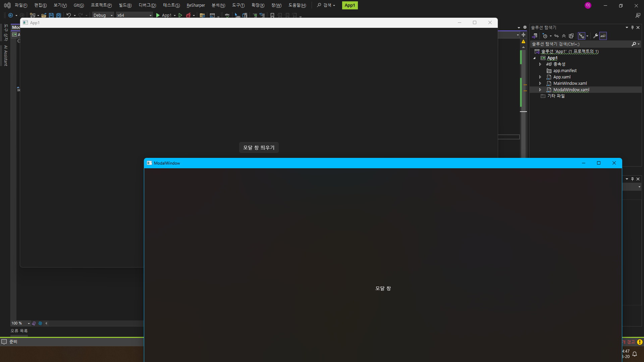The width and height of the screenshot is (644, 362).
Task: Undo the last action
Action: click(x=69, y=15)
